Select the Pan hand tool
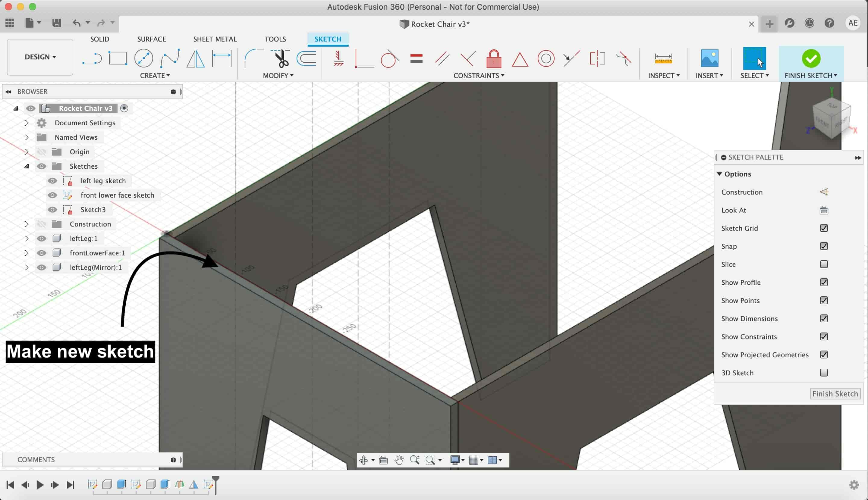Viewport: 868px width, 500px height. (x=399, y=460)
